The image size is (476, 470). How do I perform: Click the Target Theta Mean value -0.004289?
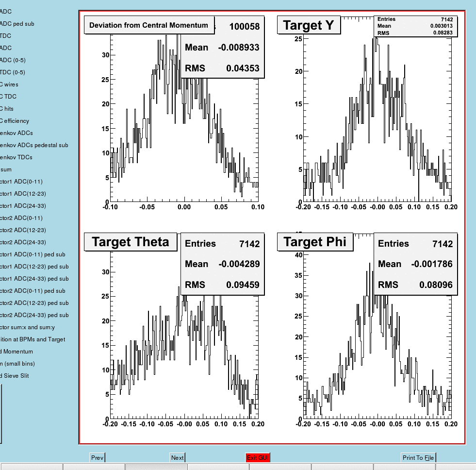tap(239, 264)
